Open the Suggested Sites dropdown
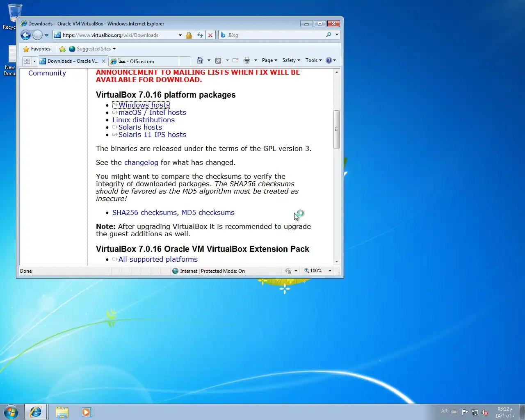 [92, 49]
